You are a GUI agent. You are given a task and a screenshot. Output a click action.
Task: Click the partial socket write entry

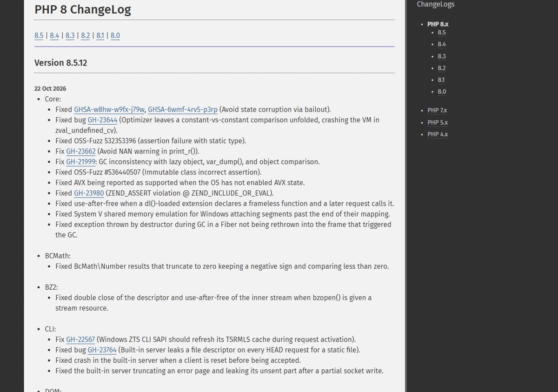[x=219, y=371]
